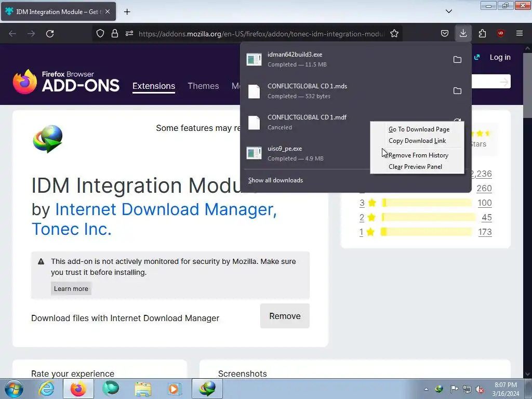The height and width of the screenshot is (399, 532).
Task: Switch to Extensions section
Action: 154,86
